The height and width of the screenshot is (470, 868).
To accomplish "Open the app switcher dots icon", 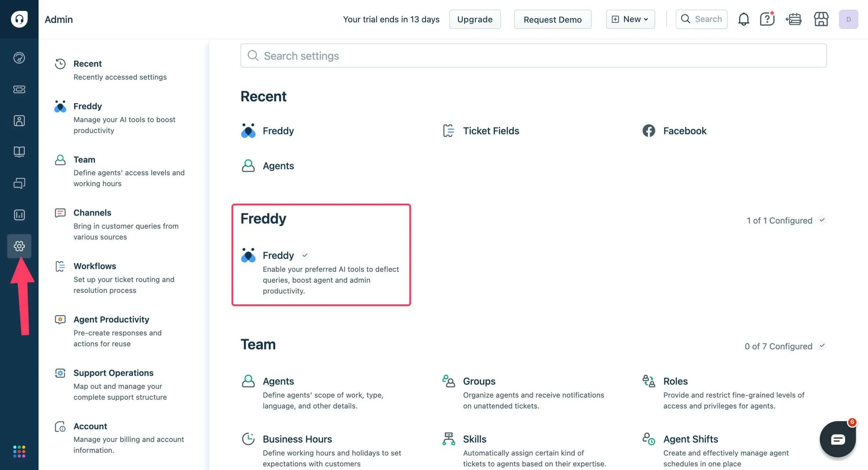I will 19,451.
